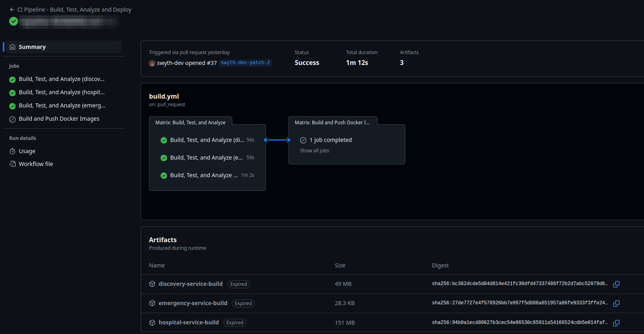The height and width of the screenshot is (334, 644).
Task: Open pull request #37 link
Action: pos(211,63)
